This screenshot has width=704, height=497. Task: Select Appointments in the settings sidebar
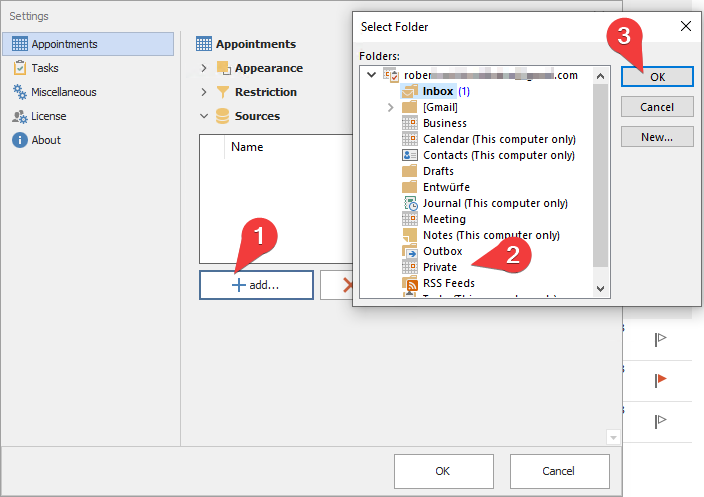[88, 44]
